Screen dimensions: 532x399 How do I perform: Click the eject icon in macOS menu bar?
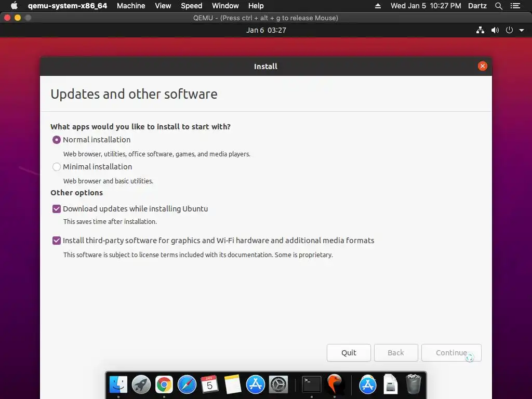(378, 6)
